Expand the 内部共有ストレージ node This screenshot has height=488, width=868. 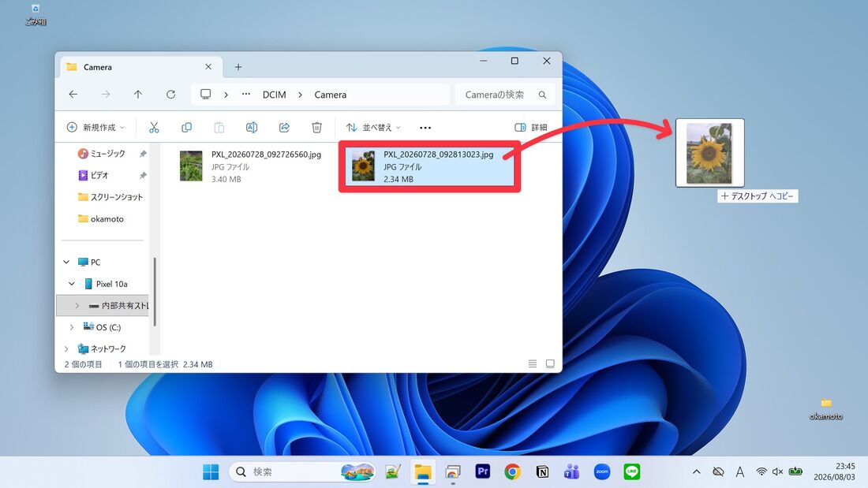[x=77, y=305]
